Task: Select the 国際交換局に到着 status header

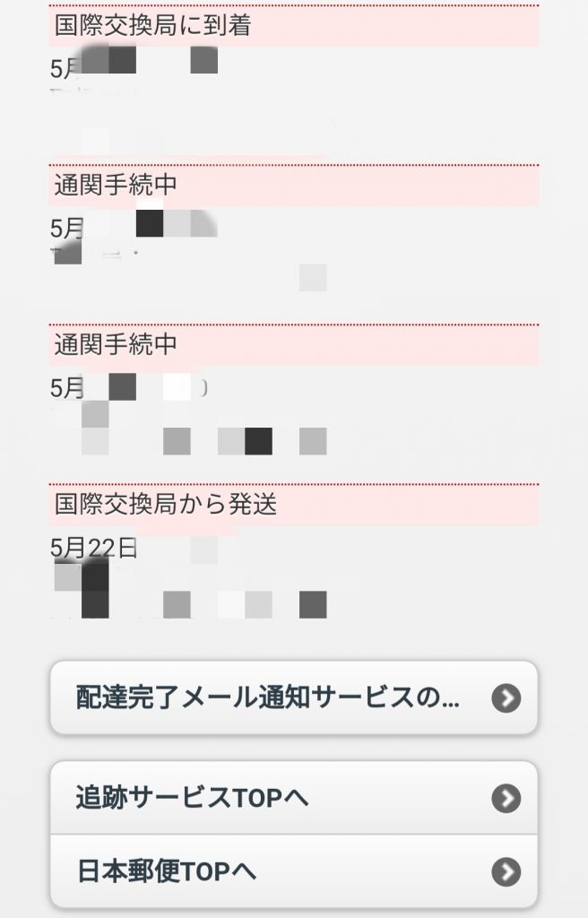Action: pos(152,27)
